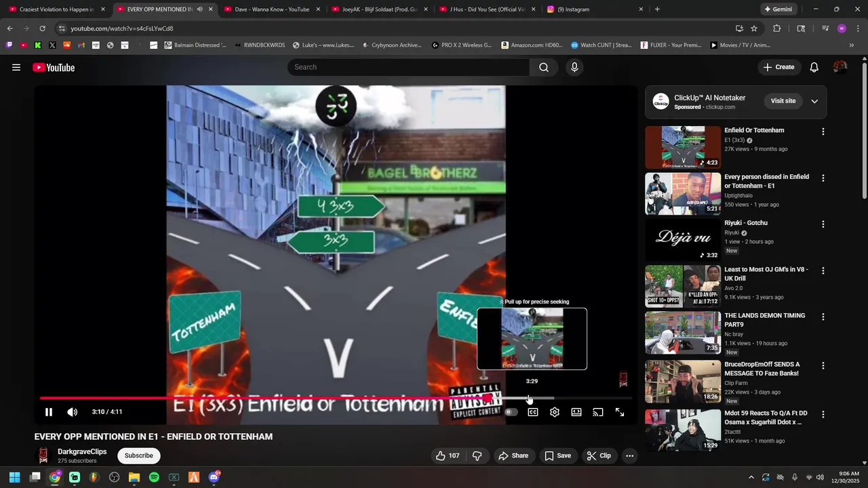Switch to the Instagram tab
The image size is (868, 488).
click(595, 9)
